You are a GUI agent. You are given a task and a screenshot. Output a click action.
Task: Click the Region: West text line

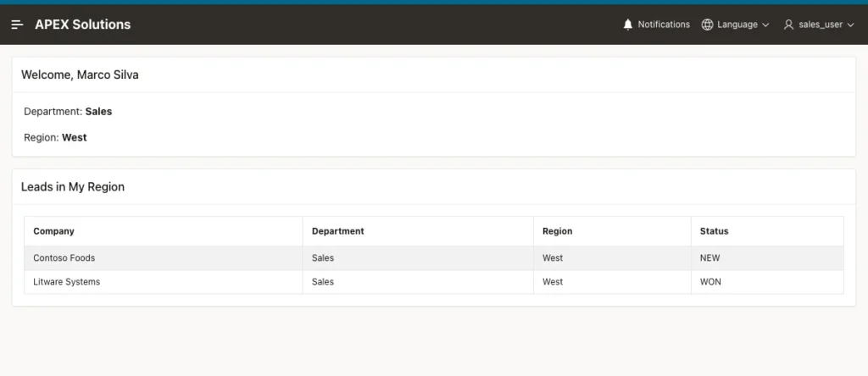click(x=55, y=138)
